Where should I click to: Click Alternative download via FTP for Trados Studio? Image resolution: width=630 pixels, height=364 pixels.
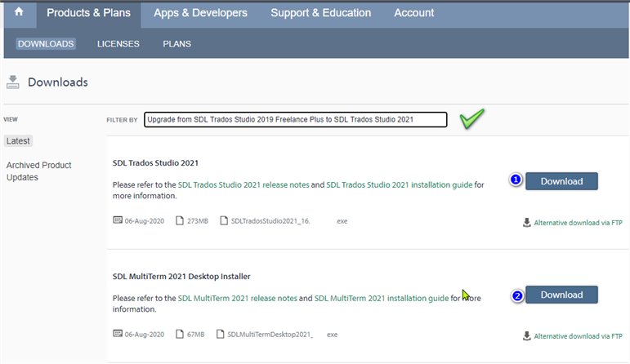pyautogui.click(x=578, y=223)
